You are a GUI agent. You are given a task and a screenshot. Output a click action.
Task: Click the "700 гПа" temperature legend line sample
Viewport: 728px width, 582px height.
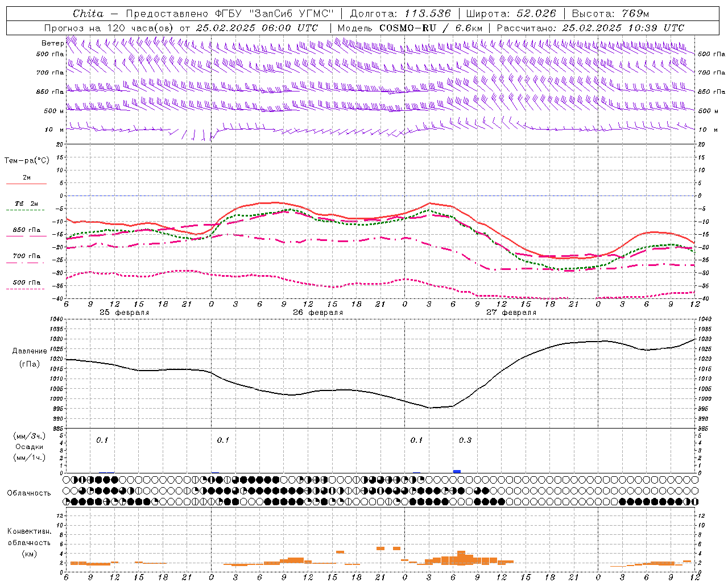click(25, 263)
